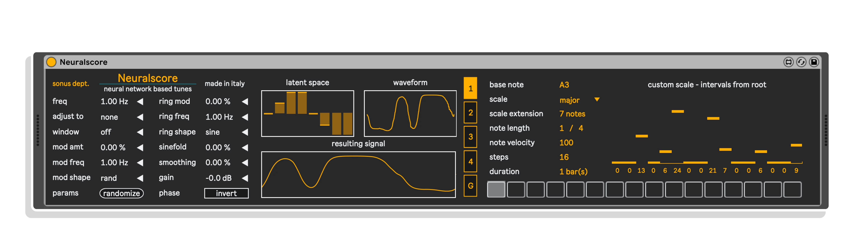
Task: Click the mod shape value rand
Action: (108, 178)
